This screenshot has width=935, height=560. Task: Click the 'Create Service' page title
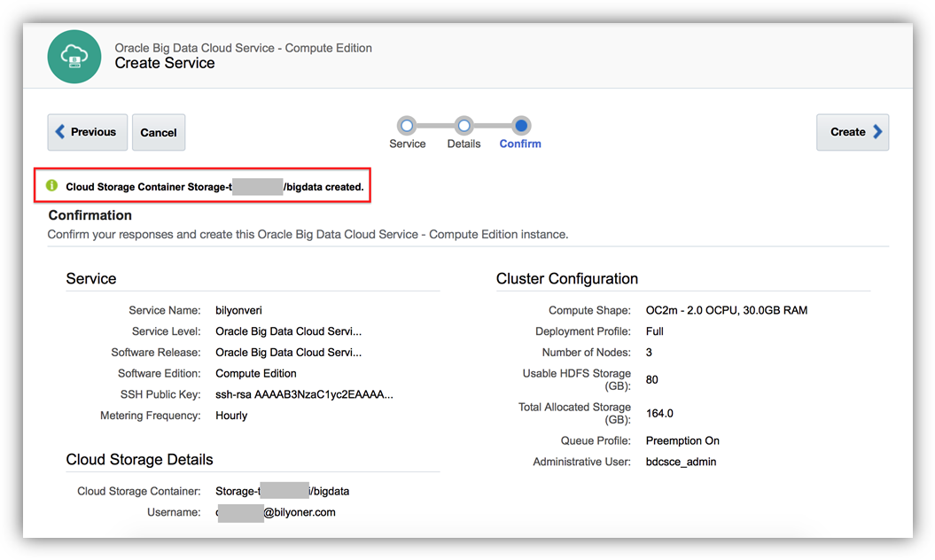point(165,63)
